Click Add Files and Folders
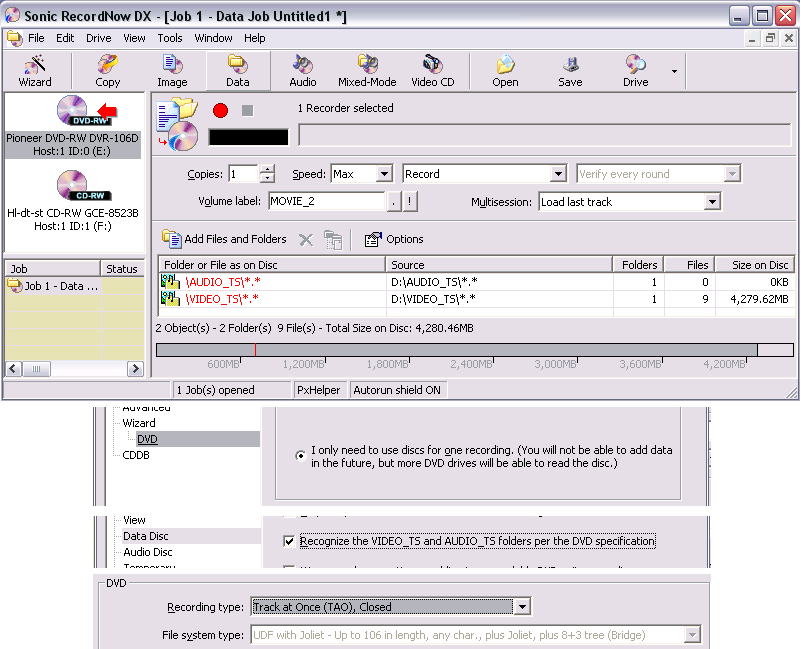Screen dimensions: 801x649 [x=224, y=239]
